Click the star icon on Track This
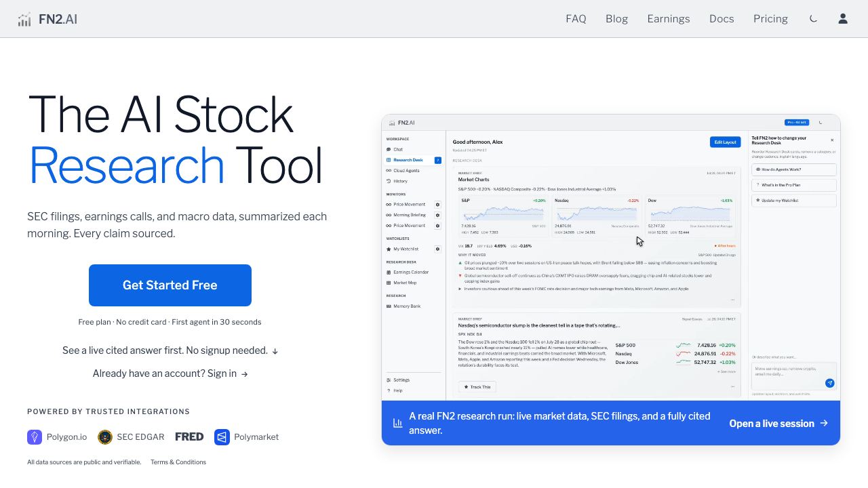This screenshot has width=868, height=488. tap(466, 387)
